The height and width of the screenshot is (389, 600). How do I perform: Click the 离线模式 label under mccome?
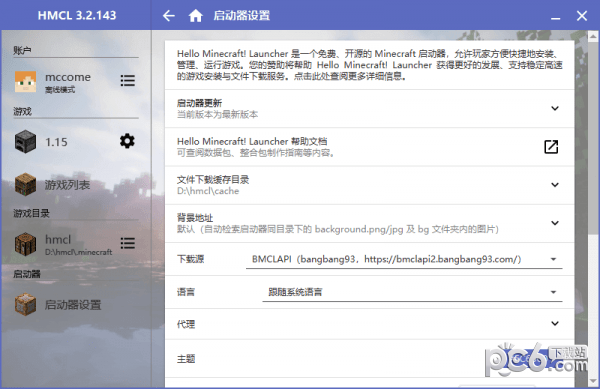point(60,90)
